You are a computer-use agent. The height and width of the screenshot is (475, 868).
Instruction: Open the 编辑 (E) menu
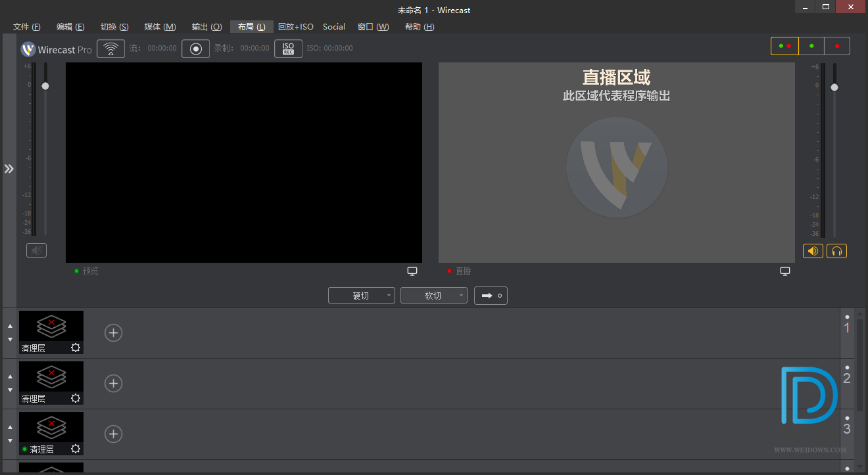tap(70, 27)
